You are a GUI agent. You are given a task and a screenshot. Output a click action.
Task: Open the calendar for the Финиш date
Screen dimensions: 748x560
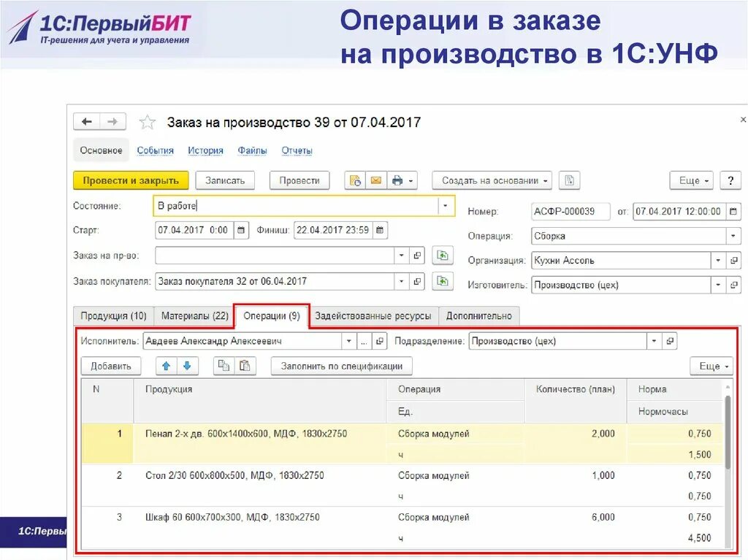click(x=380, y=231)
